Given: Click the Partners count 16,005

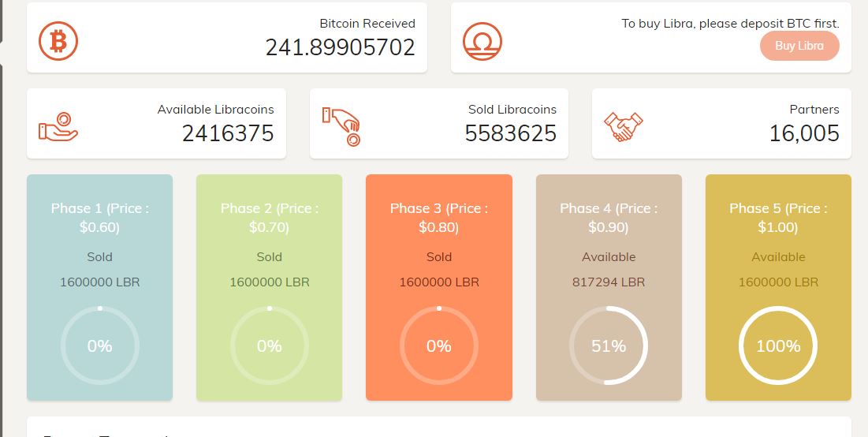Looking at the screenshot, I should (804, 133).
